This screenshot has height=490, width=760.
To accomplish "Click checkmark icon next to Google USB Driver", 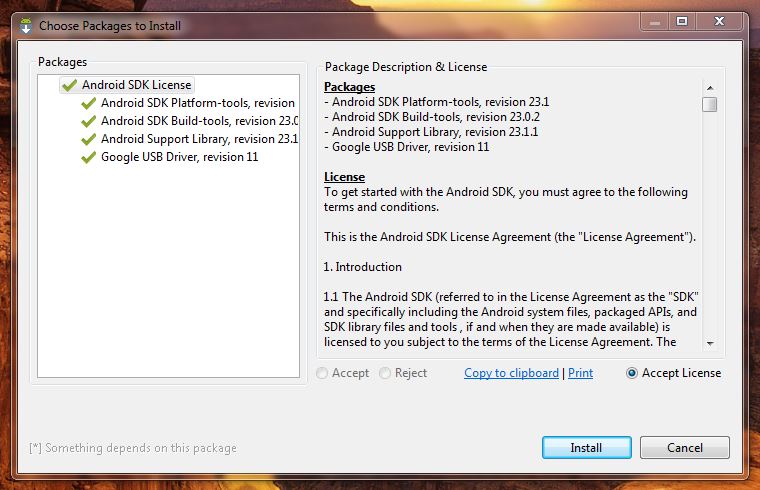I will (89, 157).
